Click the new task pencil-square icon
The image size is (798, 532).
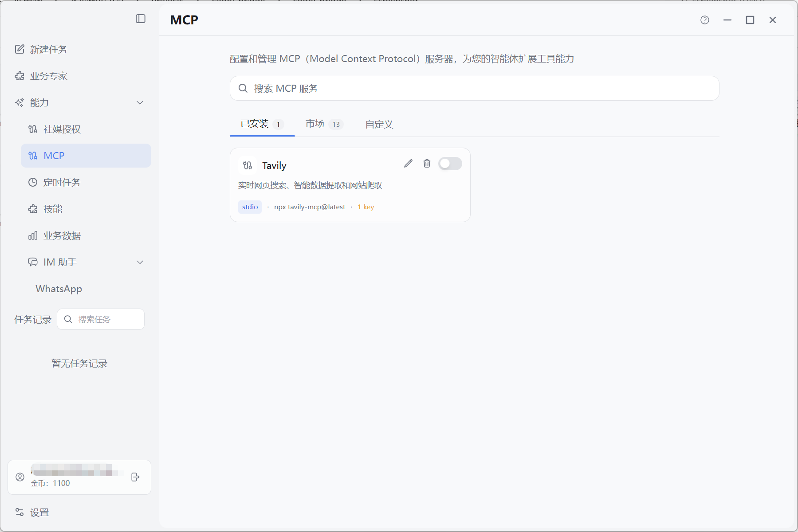20,49
